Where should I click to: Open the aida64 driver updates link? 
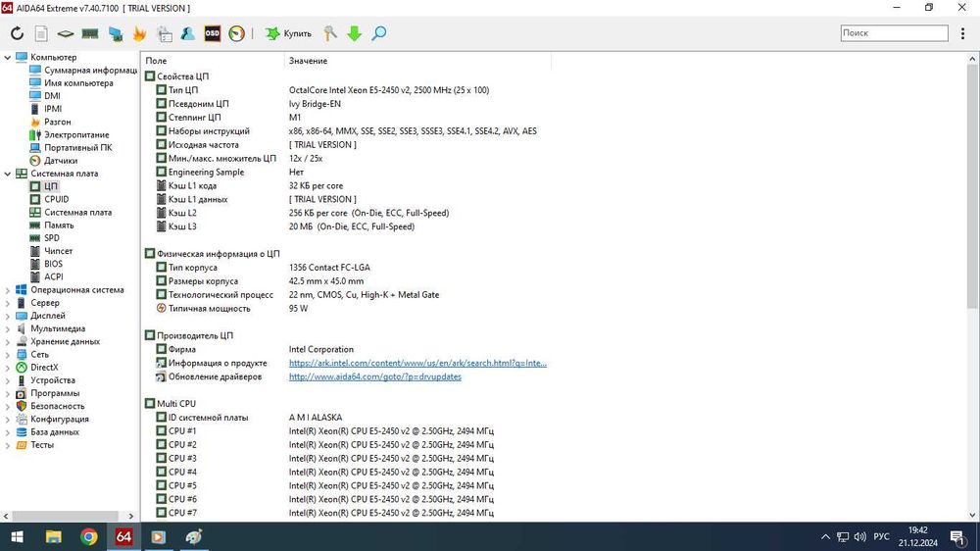[x=375, y=377]
